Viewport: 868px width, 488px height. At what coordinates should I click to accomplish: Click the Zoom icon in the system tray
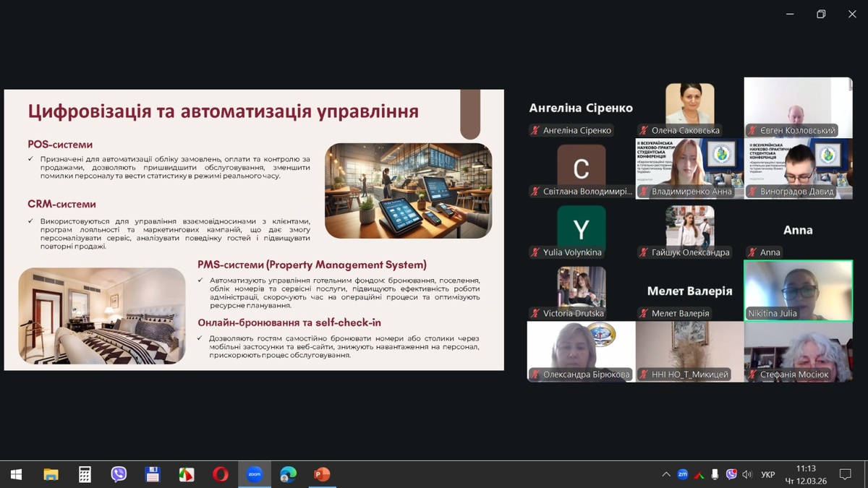tap(682, 474)
